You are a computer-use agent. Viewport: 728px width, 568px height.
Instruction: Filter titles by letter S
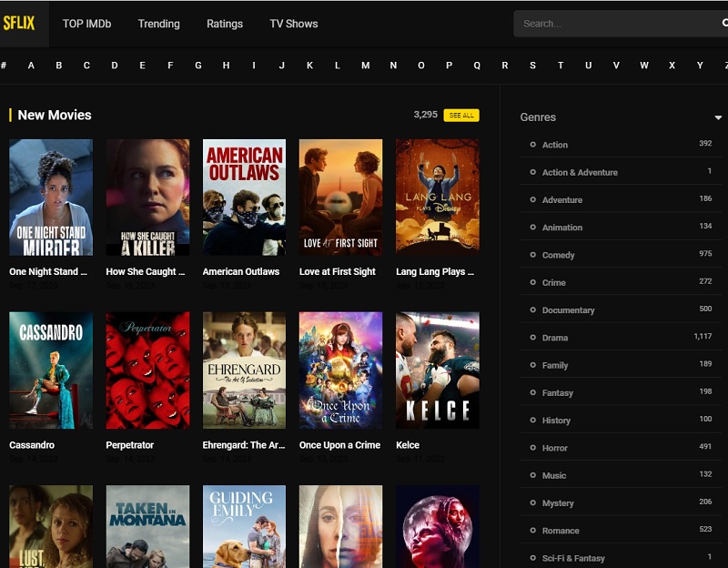pyautogui.click(x=532, y=66)
